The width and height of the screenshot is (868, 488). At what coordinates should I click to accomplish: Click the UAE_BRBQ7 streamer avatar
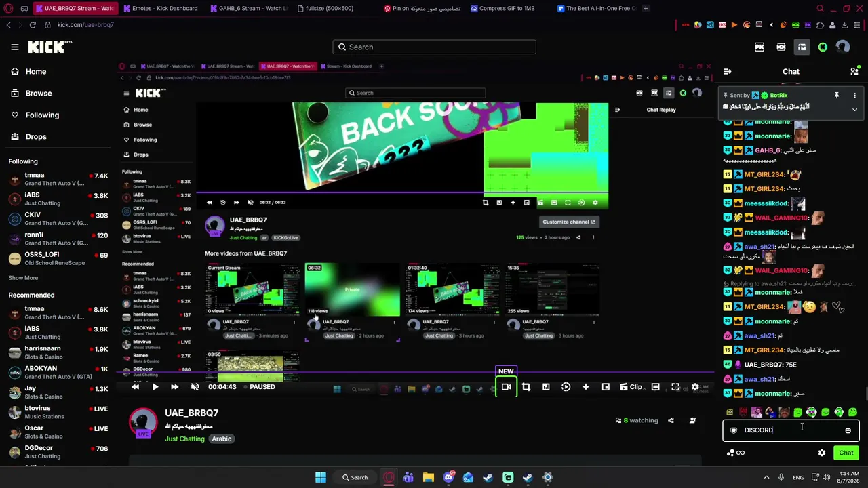(143, 423)
